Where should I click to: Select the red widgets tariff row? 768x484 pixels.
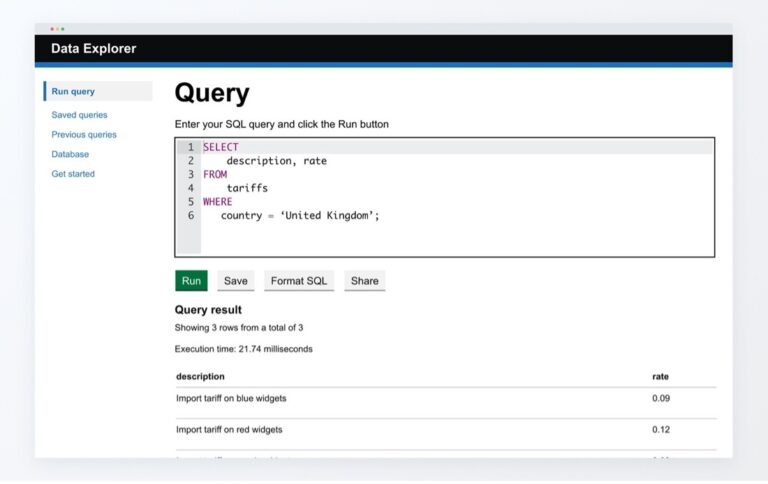click(x=229, y=430)
